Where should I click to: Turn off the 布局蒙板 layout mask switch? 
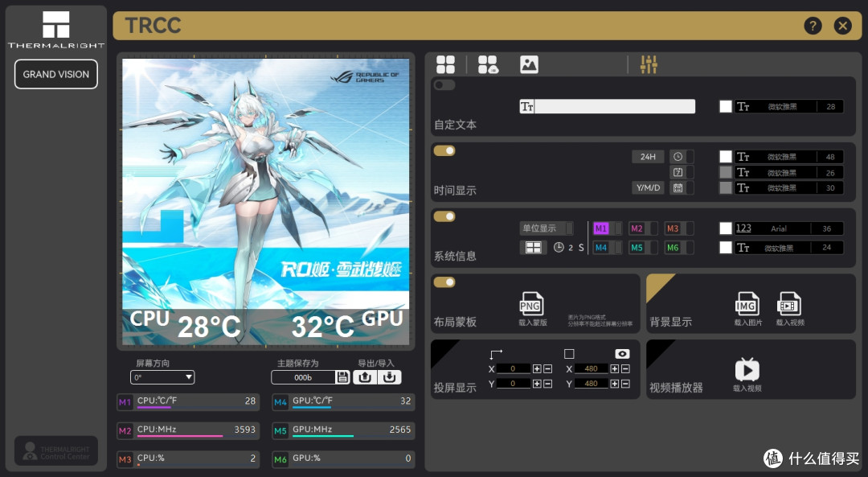point(444,282)
